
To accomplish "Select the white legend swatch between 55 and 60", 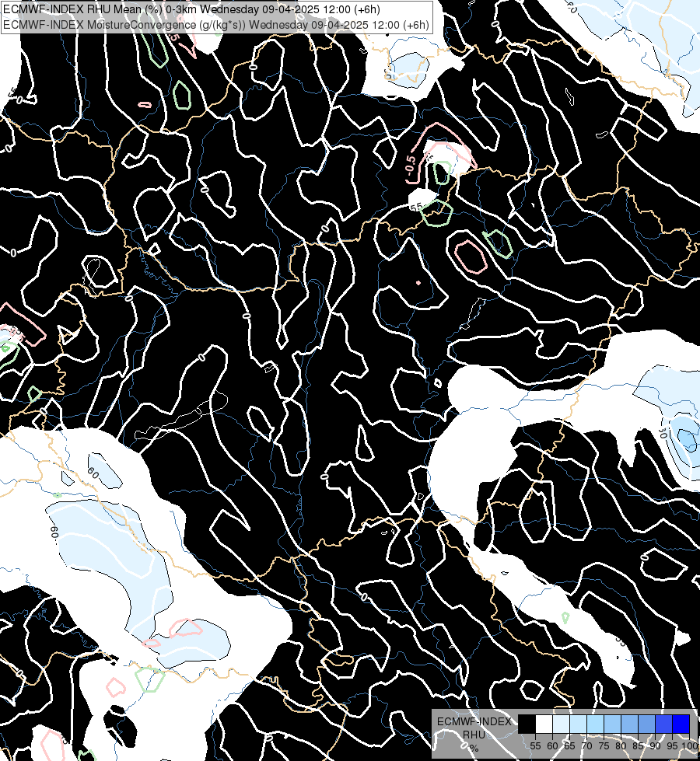I will [544, 724].
